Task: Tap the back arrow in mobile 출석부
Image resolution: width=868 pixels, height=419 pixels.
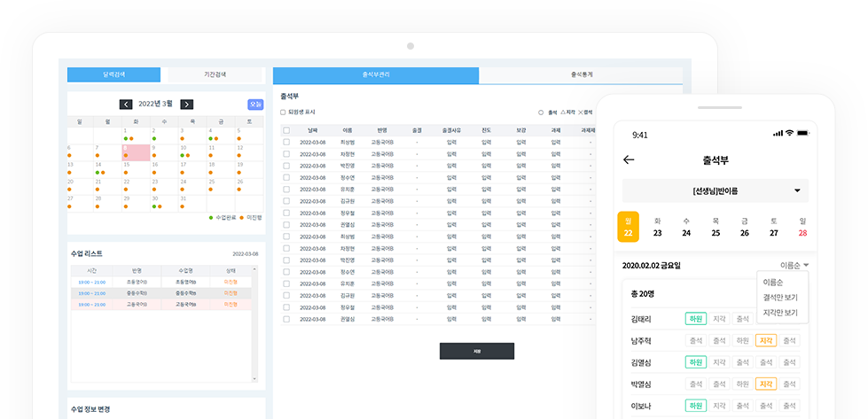Action: [629, 159]
